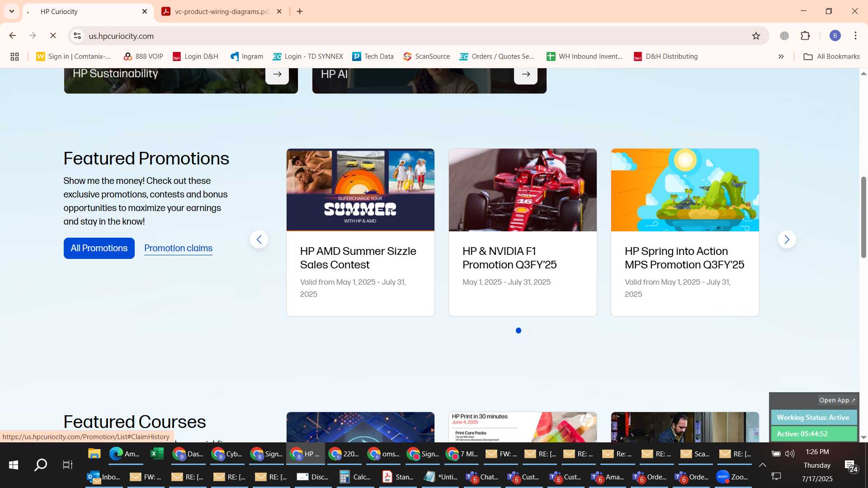Open the Calculator taskbar item
The width and height of the screenshot is (868, 488).
[355, 477]
